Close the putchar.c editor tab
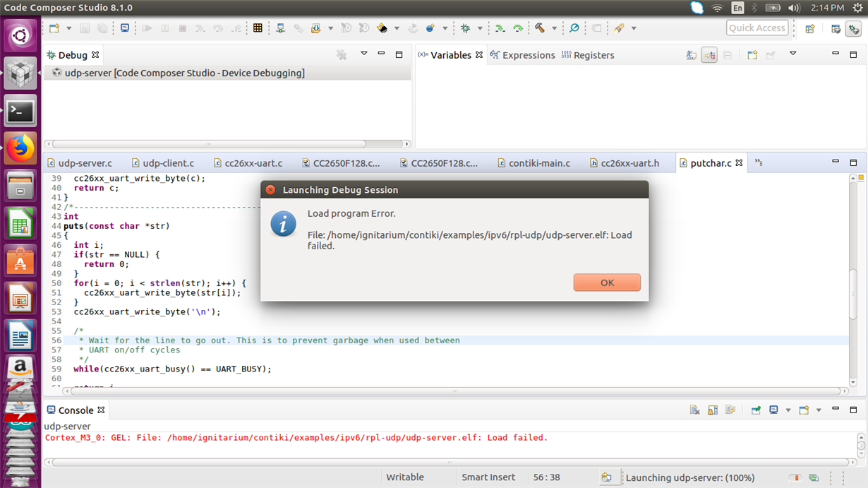This screenshot has height=488, width=868. point(739,163)
